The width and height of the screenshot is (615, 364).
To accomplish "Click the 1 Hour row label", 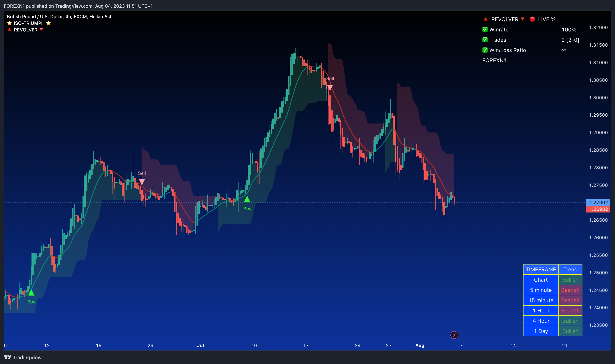I will tap(541, 311).
